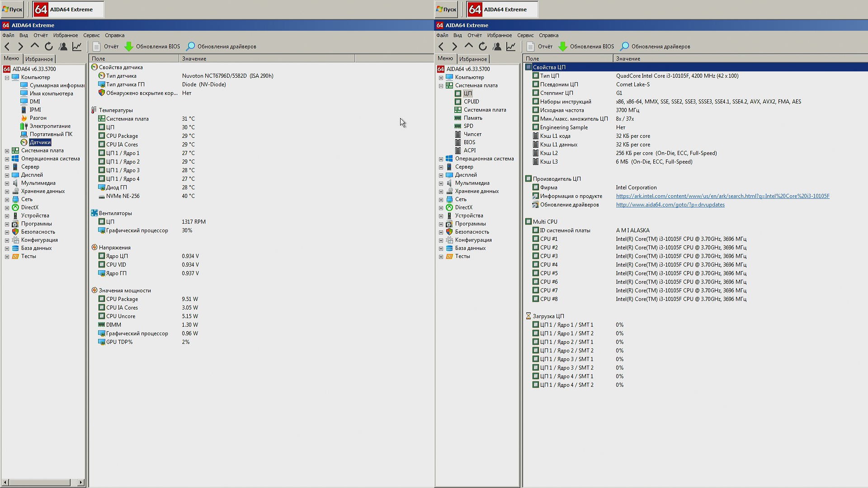The height and width of the screenshot is (488, 868).
Task: Select Разгон item in left window tree
Action: [x=38, y=118]
